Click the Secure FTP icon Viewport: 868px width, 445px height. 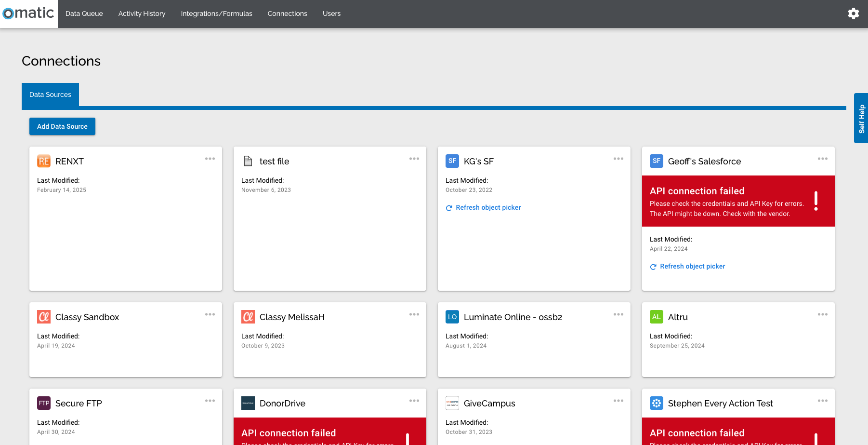click(44, 403)
